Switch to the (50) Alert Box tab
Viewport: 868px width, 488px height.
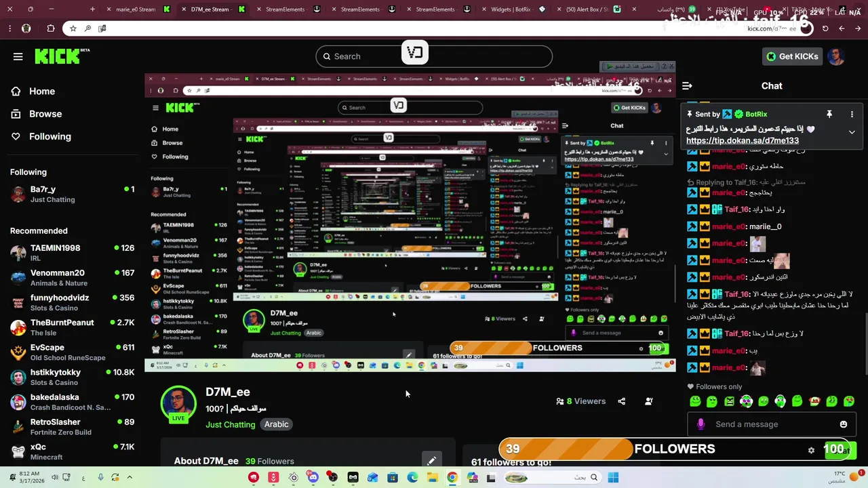587,9
